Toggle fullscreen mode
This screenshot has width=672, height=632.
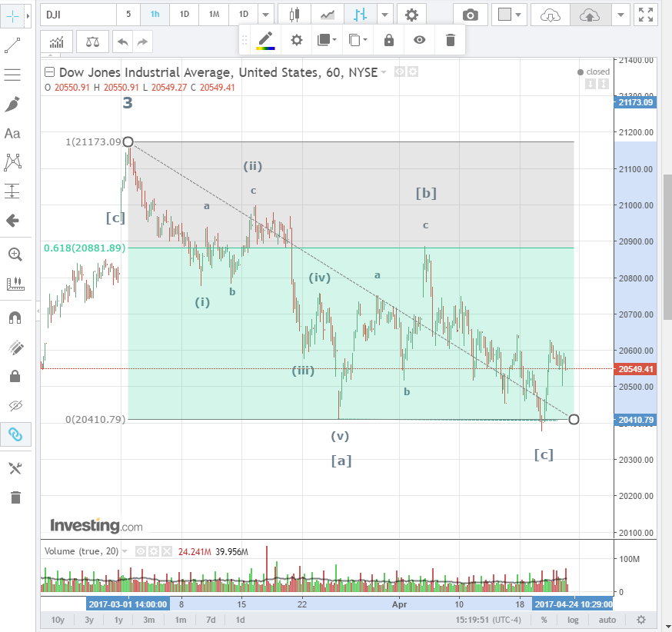(645, 15)
